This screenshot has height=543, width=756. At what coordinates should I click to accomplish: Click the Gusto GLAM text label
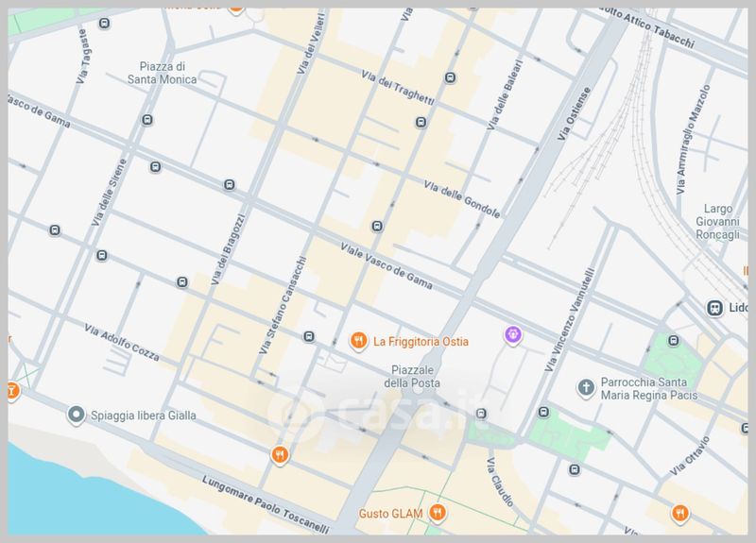390,513
